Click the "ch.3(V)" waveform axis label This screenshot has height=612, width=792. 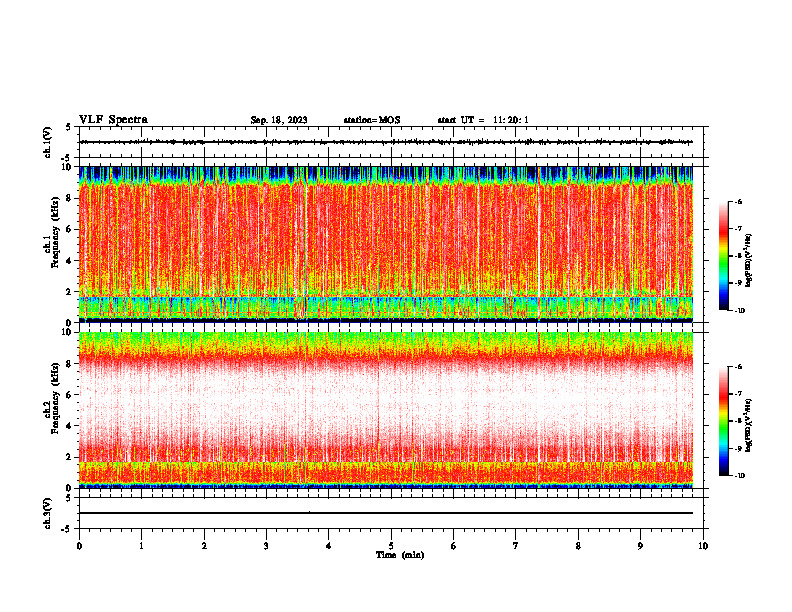(48, 513)
